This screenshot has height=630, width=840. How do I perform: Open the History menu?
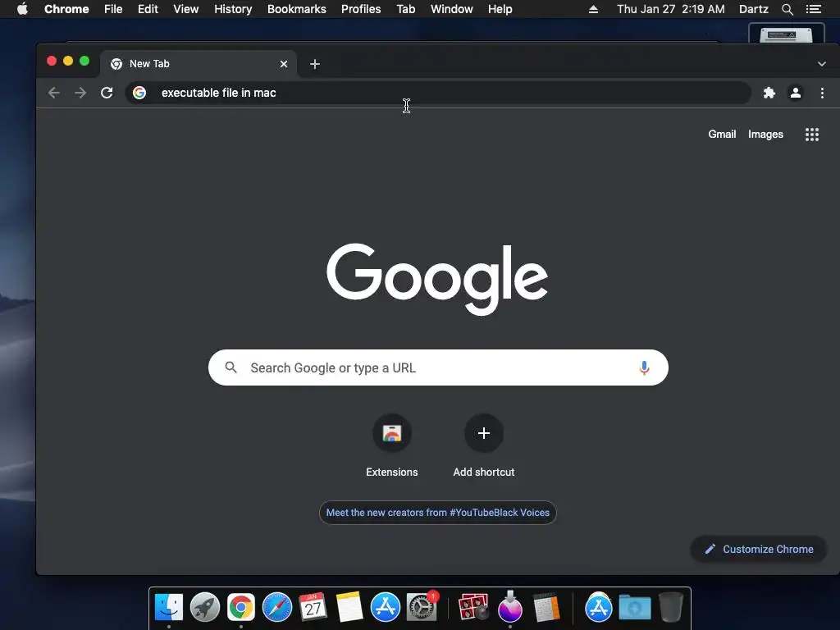(x=233, y=9)
